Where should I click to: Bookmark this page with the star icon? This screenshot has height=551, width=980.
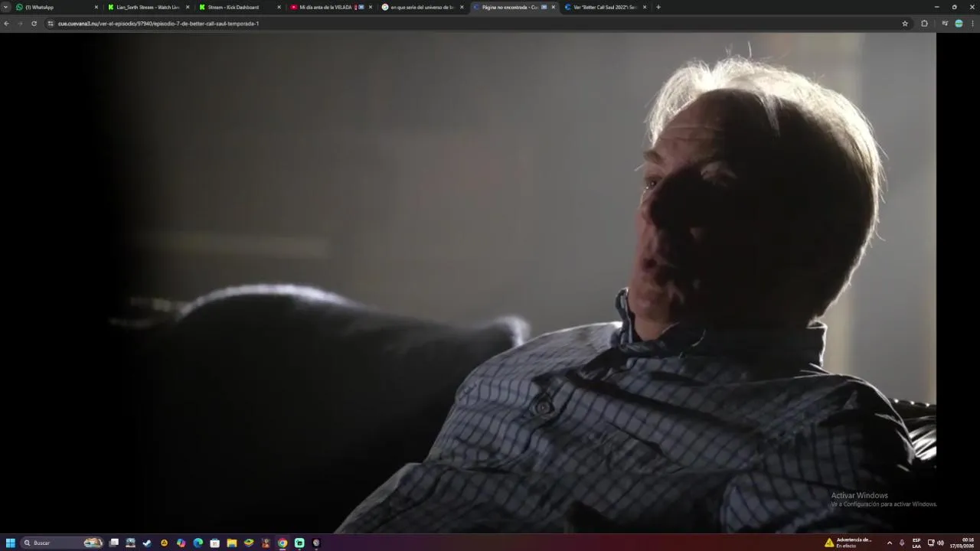[x=905, y=24]
